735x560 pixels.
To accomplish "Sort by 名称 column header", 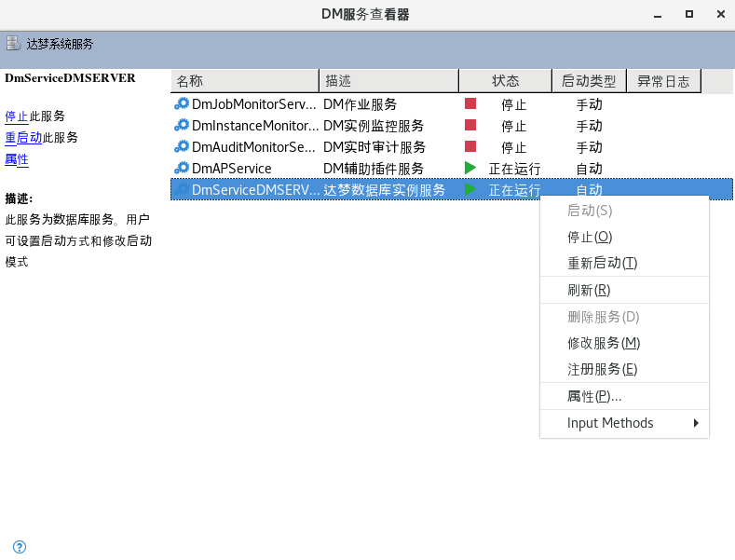I will (245, 81).
